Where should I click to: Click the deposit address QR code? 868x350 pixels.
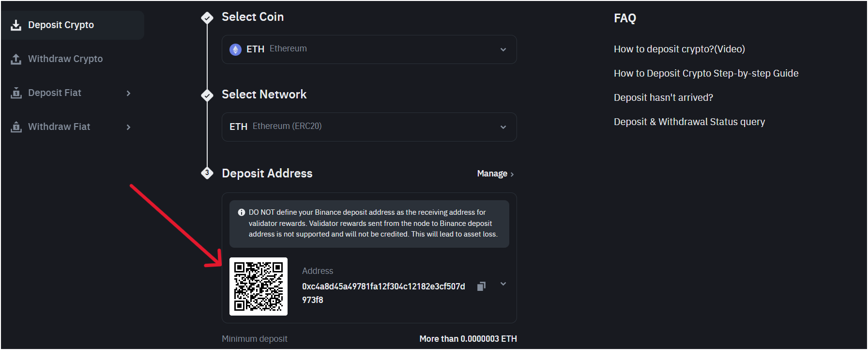(x=259, y=286)
